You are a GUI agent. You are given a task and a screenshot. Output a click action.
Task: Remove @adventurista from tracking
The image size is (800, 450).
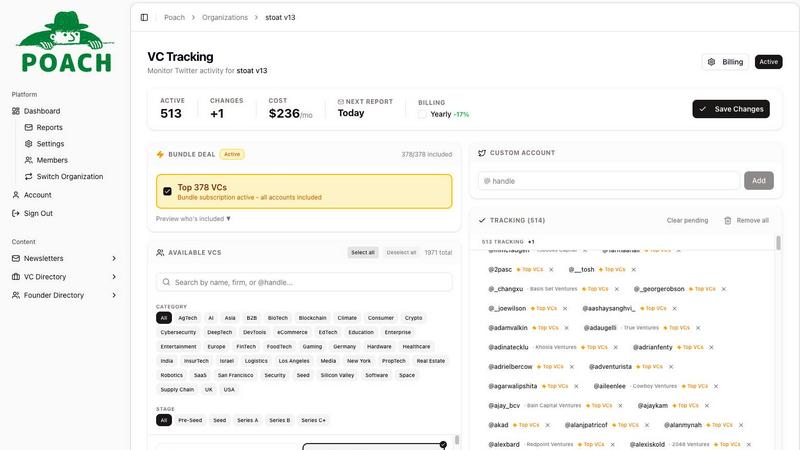click(x=671, y=366)
